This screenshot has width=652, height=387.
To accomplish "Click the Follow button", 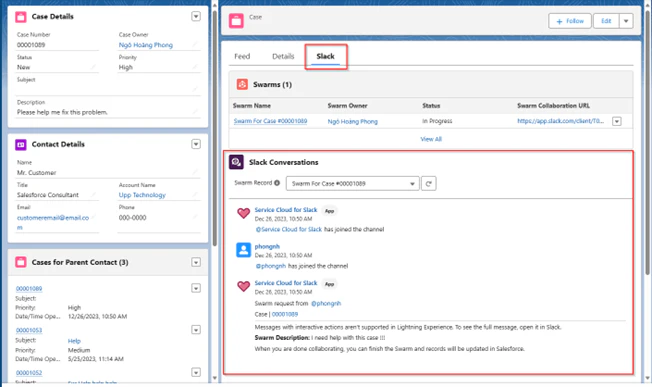I will click(x=570, y=21).
